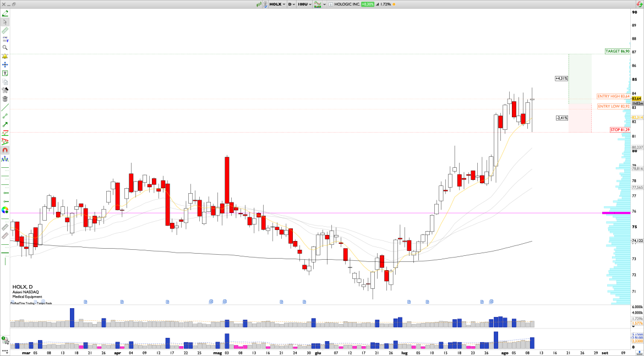Click the TARGET 86.90 price label
Image resolution: width=644 pixels, height=356 pixels.
point(617,51)
